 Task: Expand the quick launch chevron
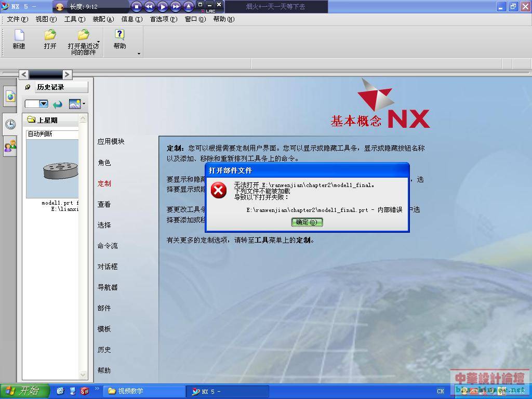[97, 389]
